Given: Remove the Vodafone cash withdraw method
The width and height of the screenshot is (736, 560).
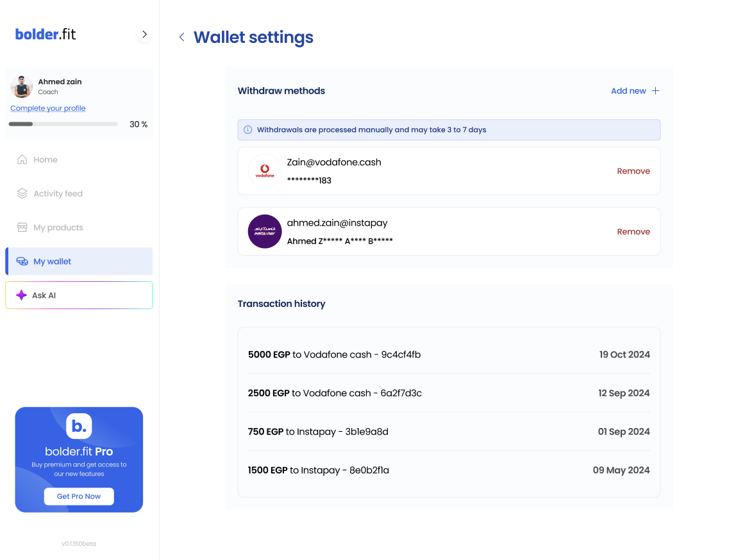Looking at the screenshot, I should click(633, 171).
